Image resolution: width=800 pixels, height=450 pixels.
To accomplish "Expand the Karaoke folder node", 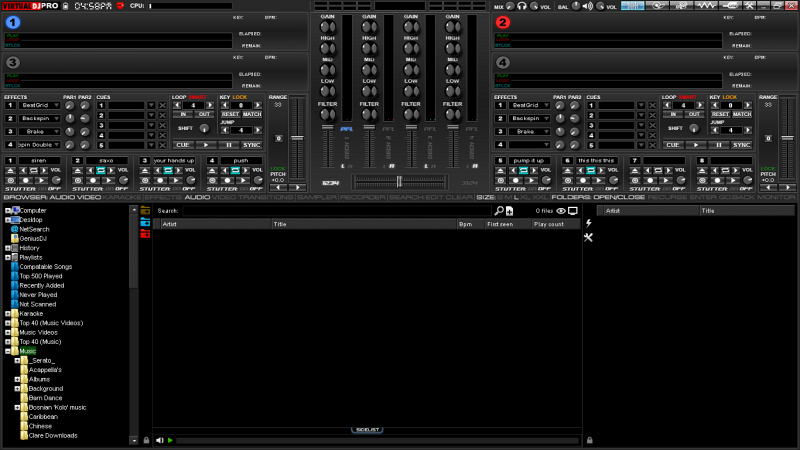I will (x=8, y=314).
